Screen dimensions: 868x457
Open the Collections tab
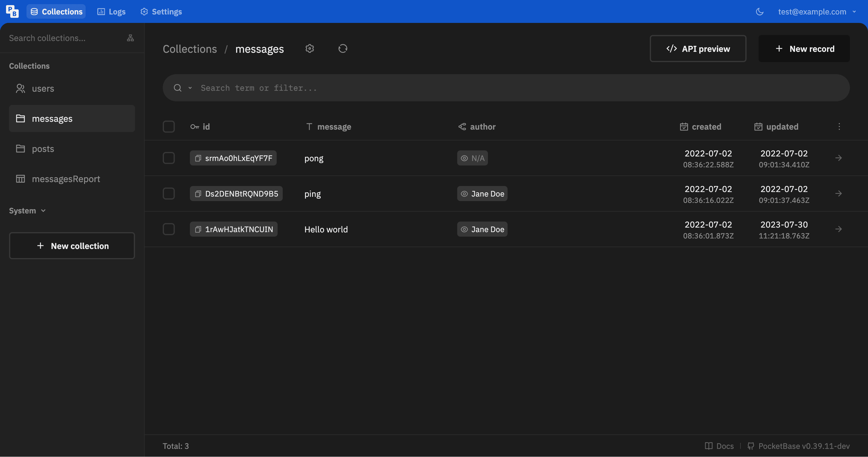coord(56,11)
